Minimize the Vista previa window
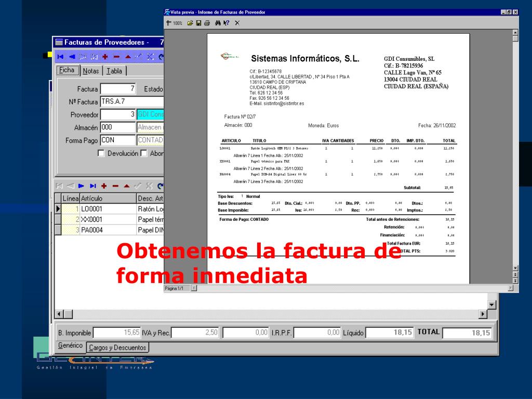The width and height of the screenshot is (532, 399). 503,12
